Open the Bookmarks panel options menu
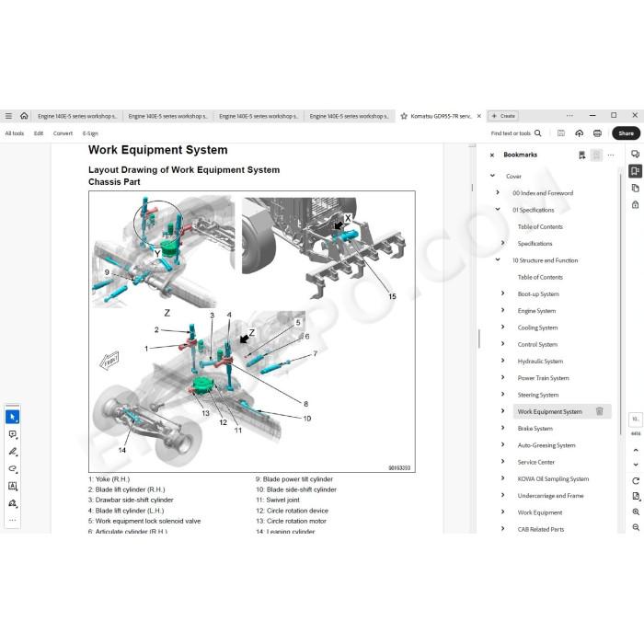 [611, 155]
